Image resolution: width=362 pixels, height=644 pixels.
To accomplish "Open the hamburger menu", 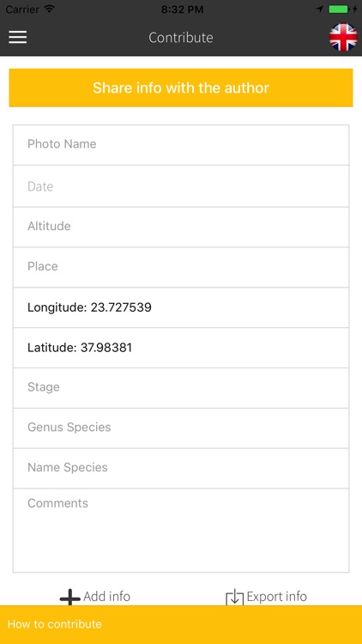I will tap(18, 37).
